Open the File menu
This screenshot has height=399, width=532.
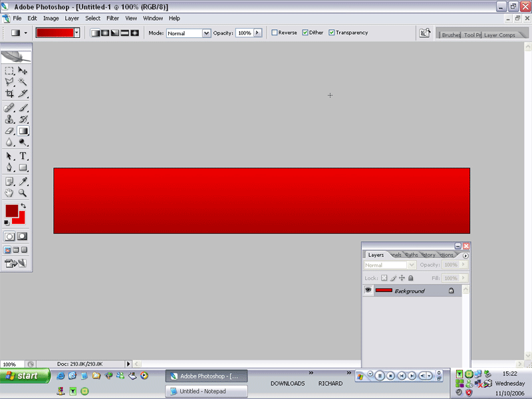(17, 19)
